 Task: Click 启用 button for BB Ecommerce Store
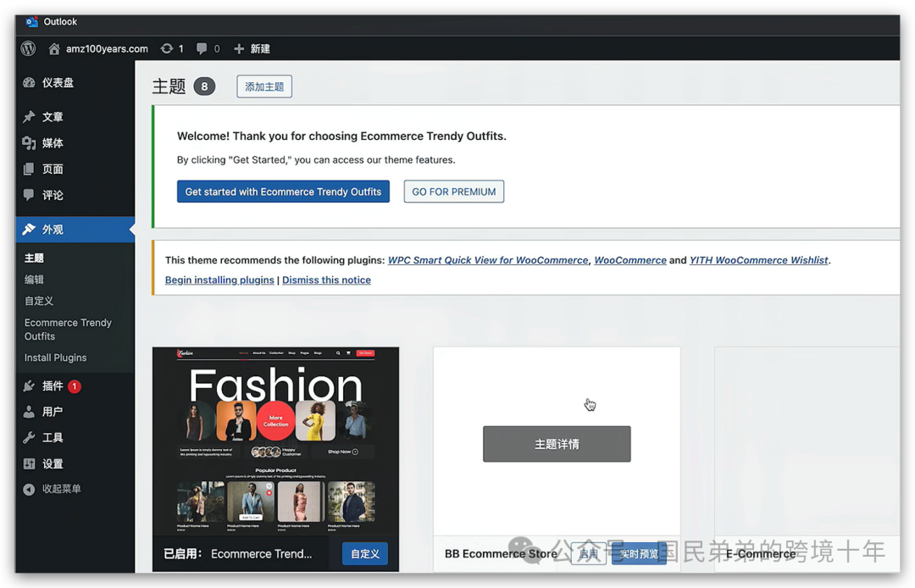click(588, 553)
